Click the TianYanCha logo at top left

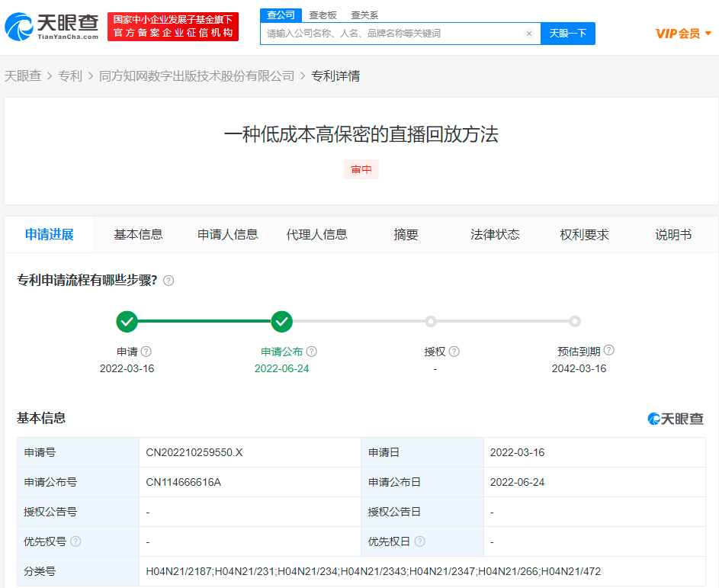[51, 27]
